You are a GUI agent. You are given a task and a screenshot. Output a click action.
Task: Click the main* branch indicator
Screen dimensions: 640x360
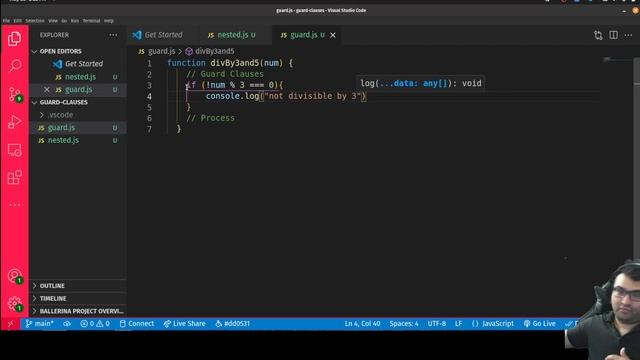click(40, 324)
